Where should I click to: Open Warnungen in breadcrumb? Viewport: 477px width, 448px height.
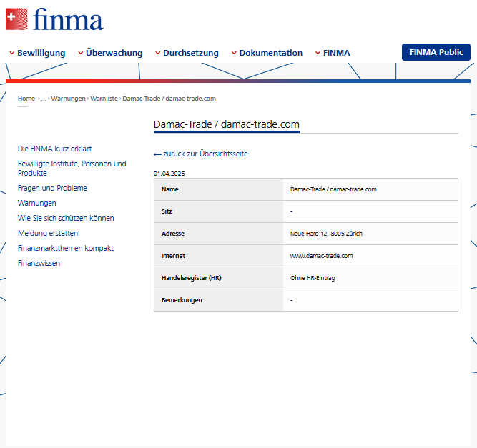tap(68, 99)
